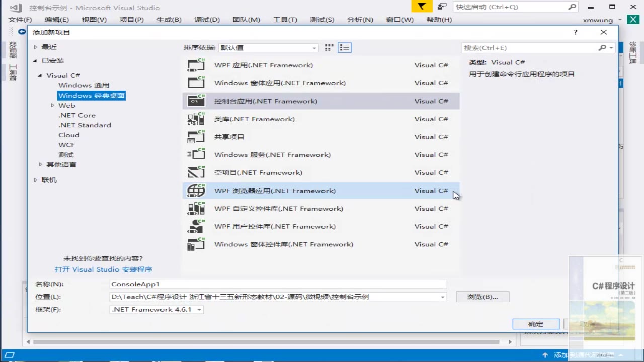The image size is (644, 362).
Task: Select the .NET Standard category
Action: click(x=85, y=125)
